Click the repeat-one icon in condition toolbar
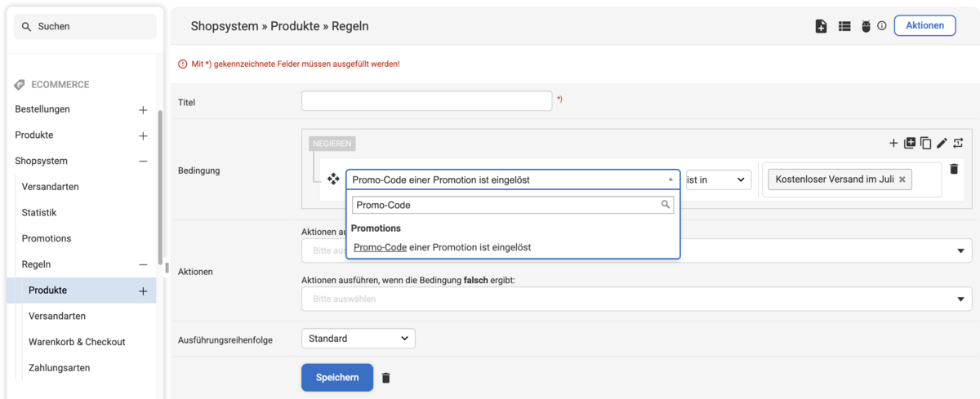The height and width of the screenshot is (399, 980). coord(958,143)
